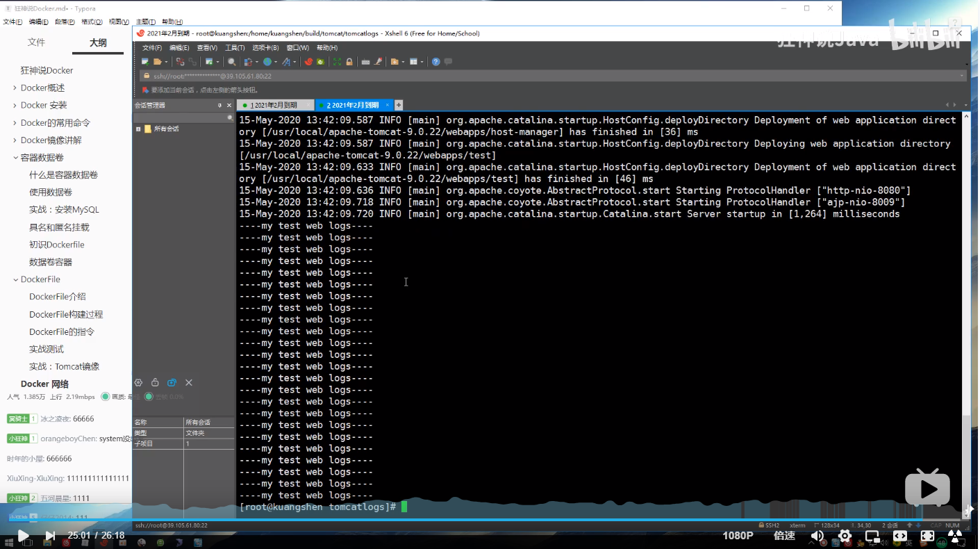Click the globe encoding icon in Xshell toolbar

click(x=267, y=62)
